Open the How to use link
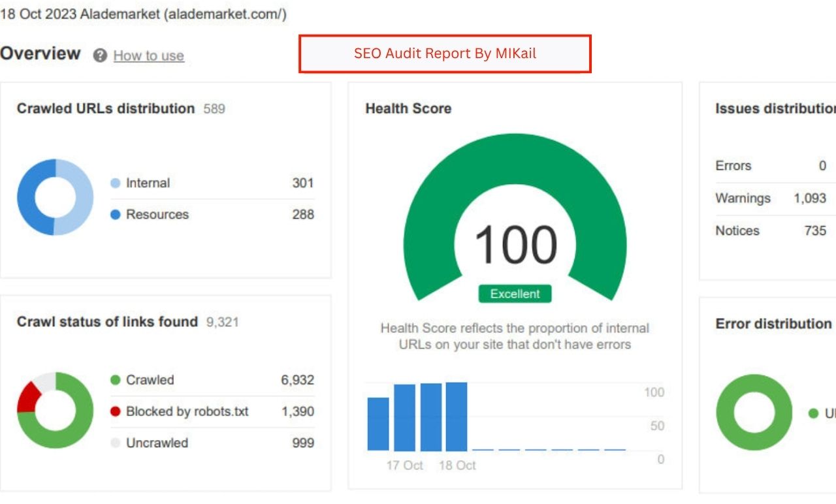This screenshot has height=504, width=836. point(148,56)
